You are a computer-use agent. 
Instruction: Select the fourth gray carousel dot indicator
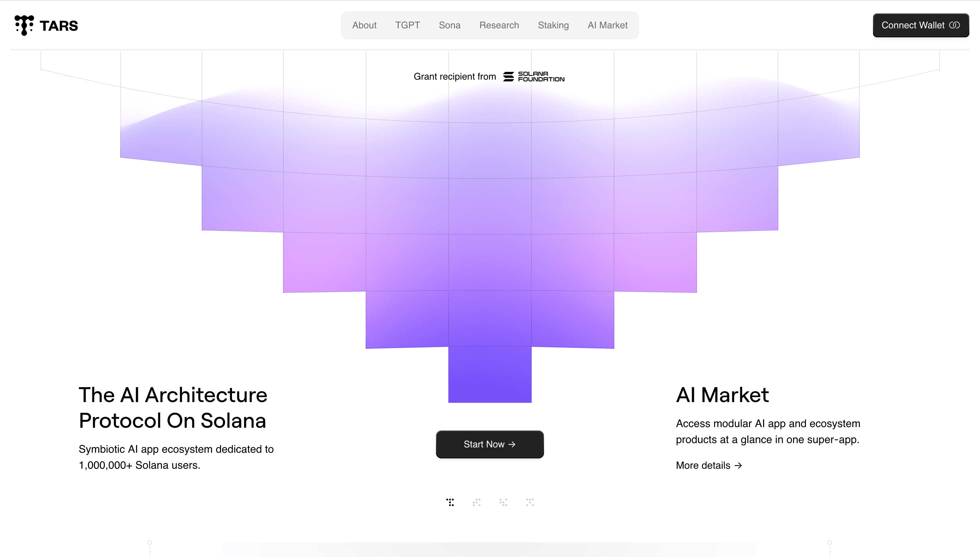tap(530, 502)
